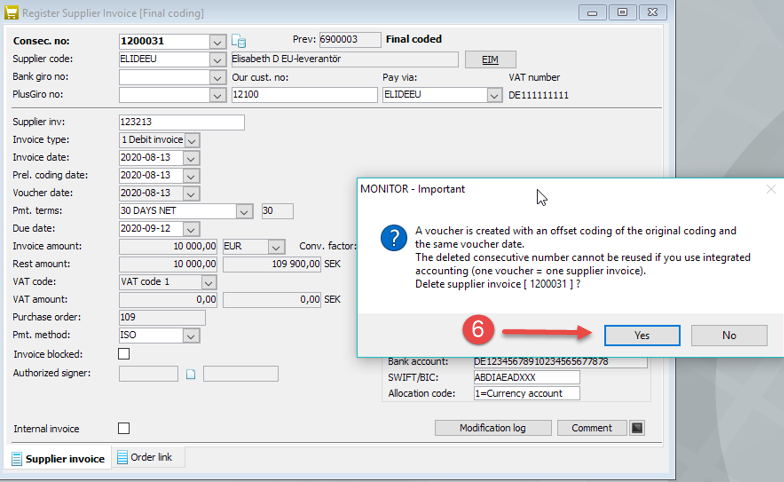The height and width of the screenshot is (482, 784).
Task: Click the VAT amount EUR field 0,00
Action: pos(168,300)
